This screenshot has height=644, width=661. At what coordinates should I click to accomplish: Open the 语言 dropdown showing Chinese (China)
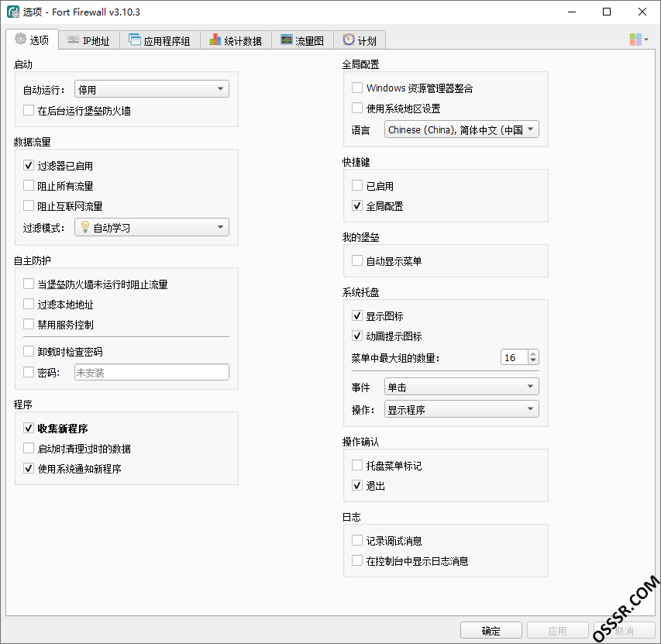pyautogui.click(x=462, y=129)
